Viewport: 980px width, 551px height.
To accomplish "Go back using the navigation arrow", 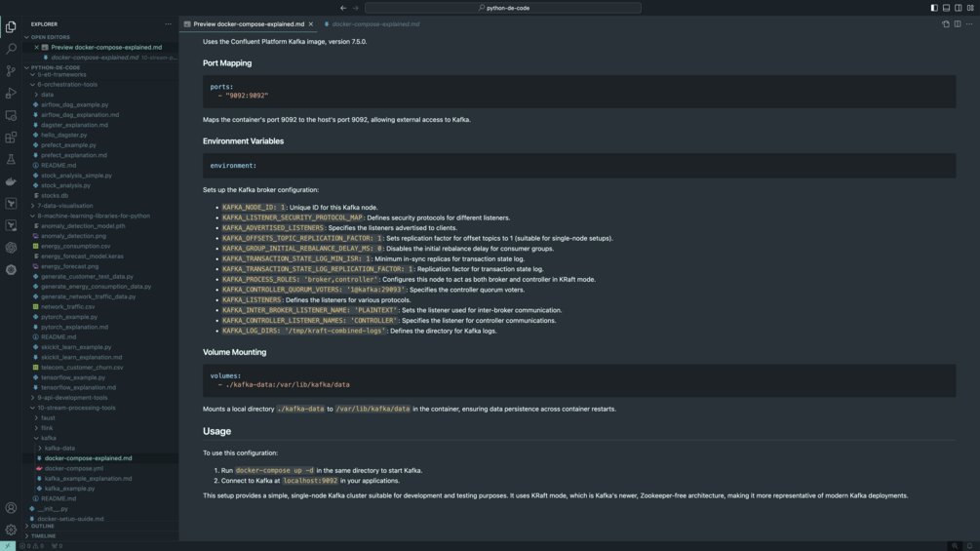I will [343, 8].
